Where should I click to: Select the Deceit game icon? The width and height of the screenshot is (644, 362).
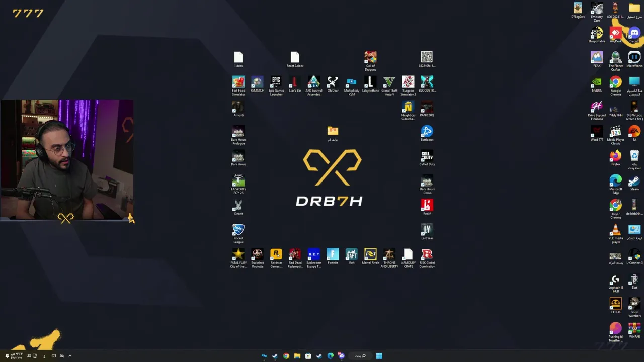click(238, 207)
